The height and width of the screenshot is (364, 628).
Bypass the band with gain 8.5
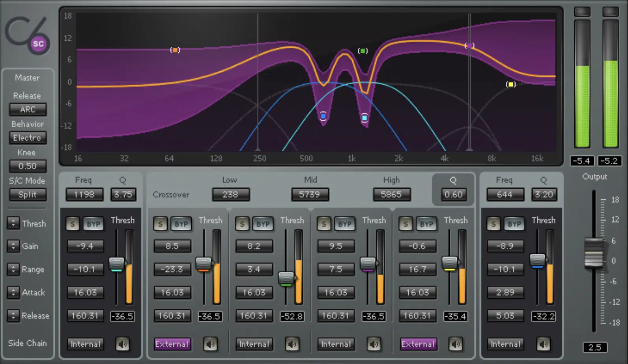click(x=181, y=224)
